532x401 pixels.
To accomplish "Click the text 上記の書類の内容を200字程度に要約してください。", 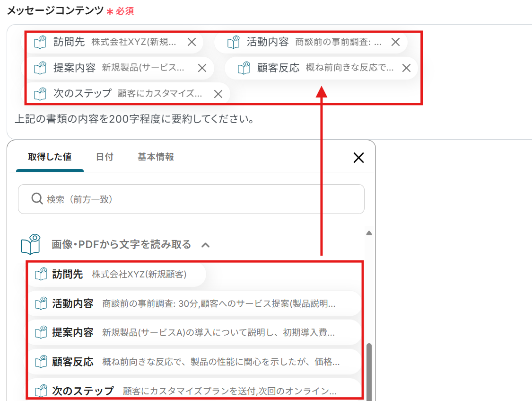I will [134, 119].
